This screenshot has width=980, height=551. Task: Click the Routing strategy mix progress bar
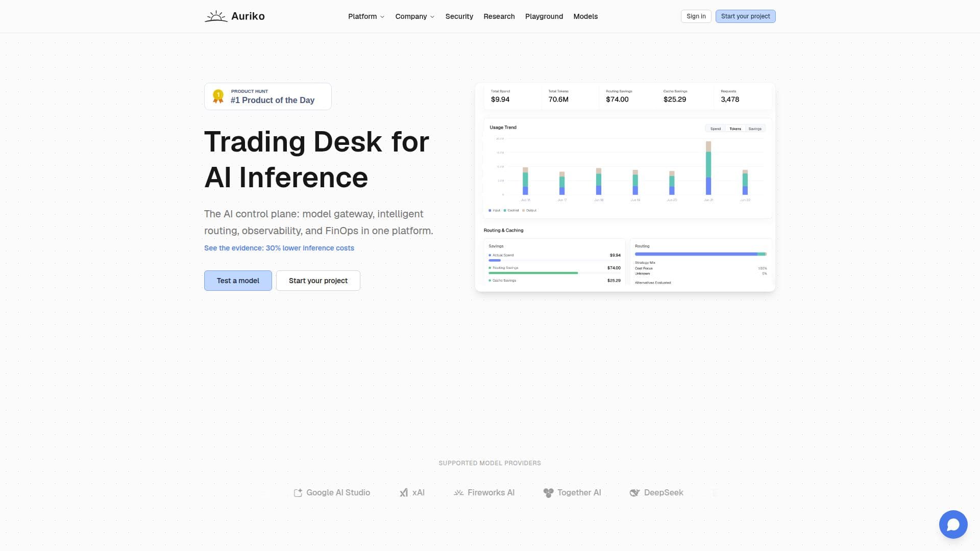[x=701, y=254]
